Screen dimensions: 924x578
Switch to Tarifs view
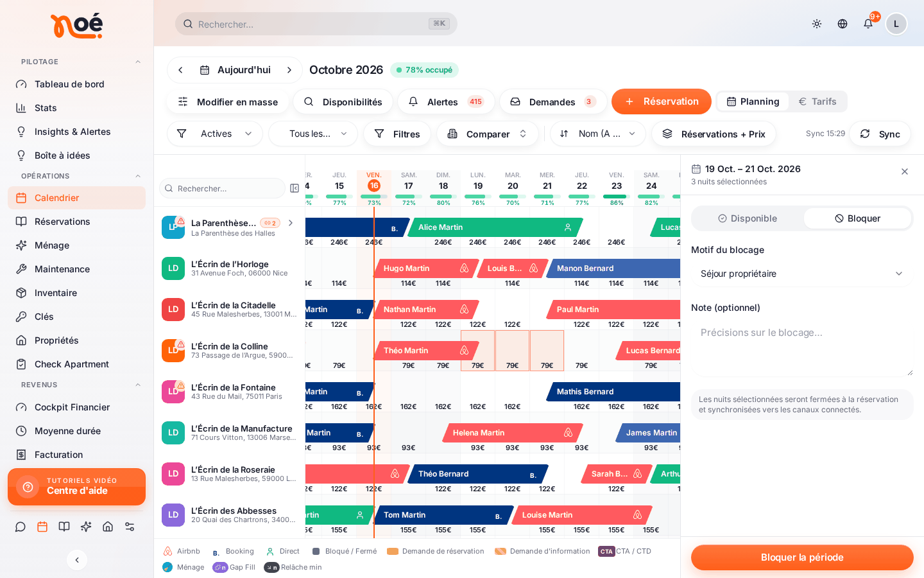point(817,101)
